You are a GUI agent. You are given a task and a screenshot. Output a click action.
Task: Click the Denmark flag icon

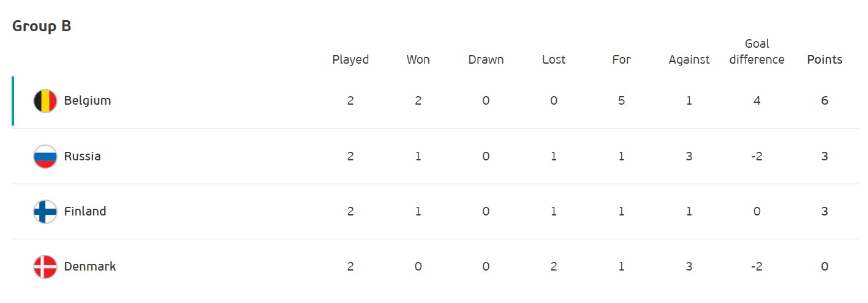tap(45, 266)
